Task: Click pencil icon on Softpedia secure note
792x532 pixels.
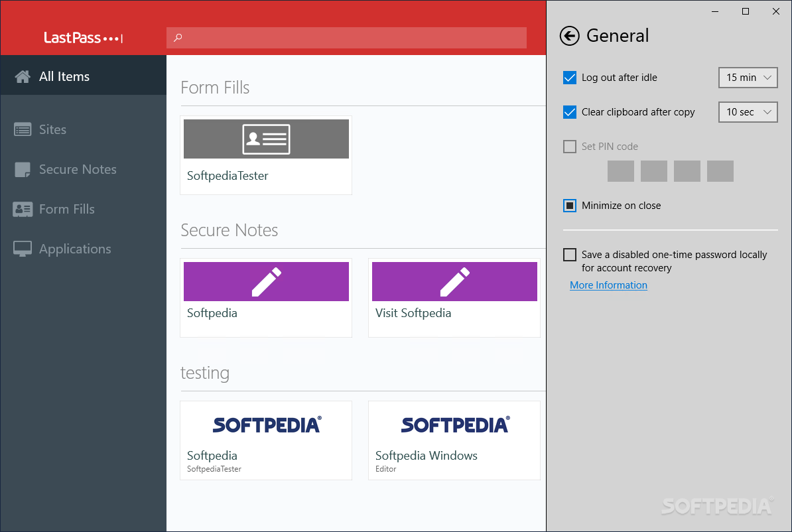Action: tap(266, 281)
